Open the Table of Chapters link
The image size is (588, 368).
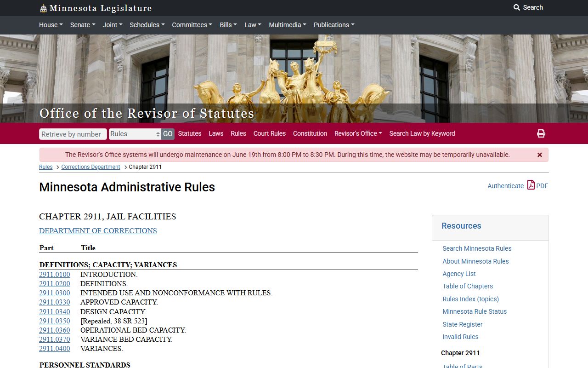pos(468,286)
